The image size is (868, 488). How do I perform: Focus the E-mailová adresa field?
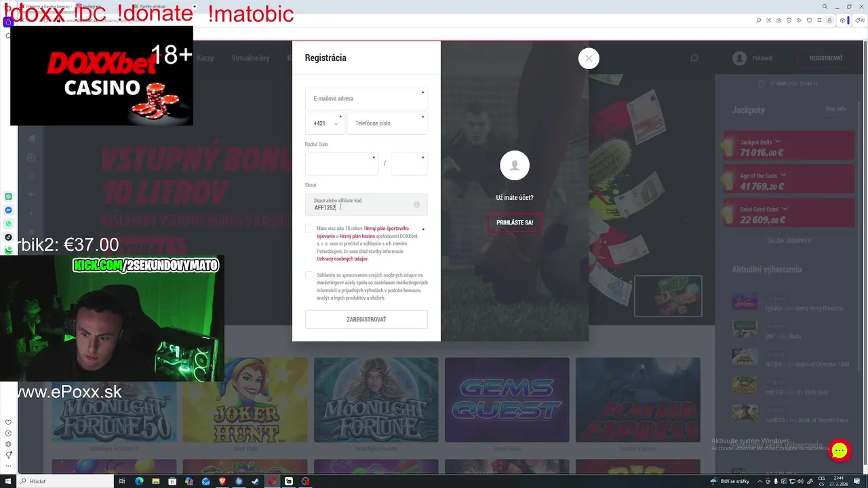pos(366,98)
